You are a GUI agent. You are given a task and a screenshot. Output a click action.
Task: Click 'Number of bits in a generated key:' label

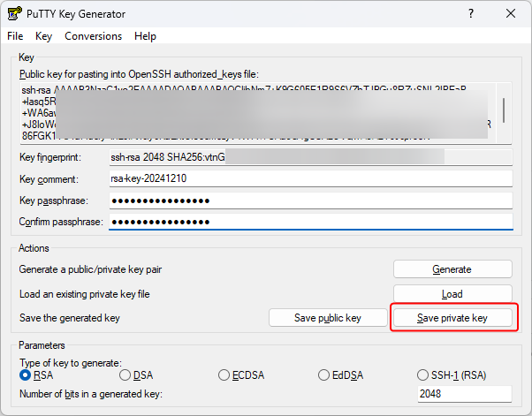[91, 394]
